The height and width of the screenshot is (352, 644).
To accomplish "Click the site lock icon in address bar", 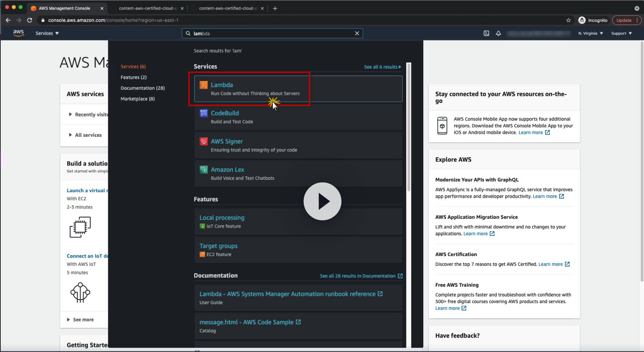I will point(43,20).
